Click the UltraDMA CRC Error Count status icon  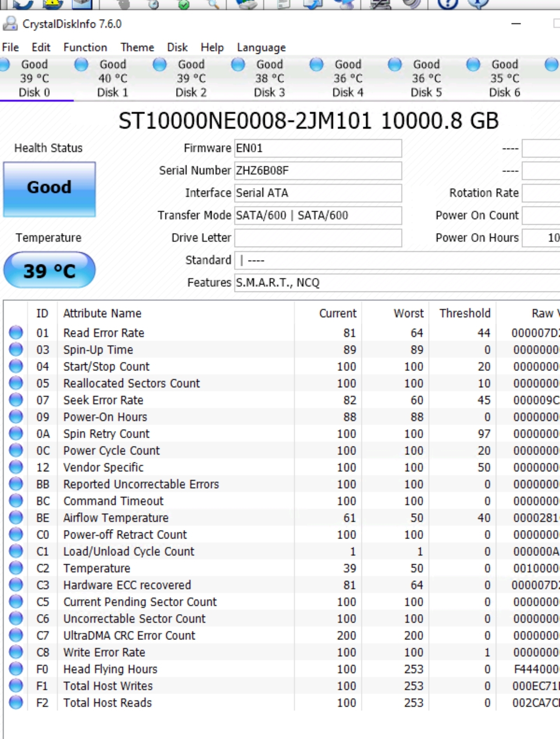pyautogui.click(x=16, y=635)
